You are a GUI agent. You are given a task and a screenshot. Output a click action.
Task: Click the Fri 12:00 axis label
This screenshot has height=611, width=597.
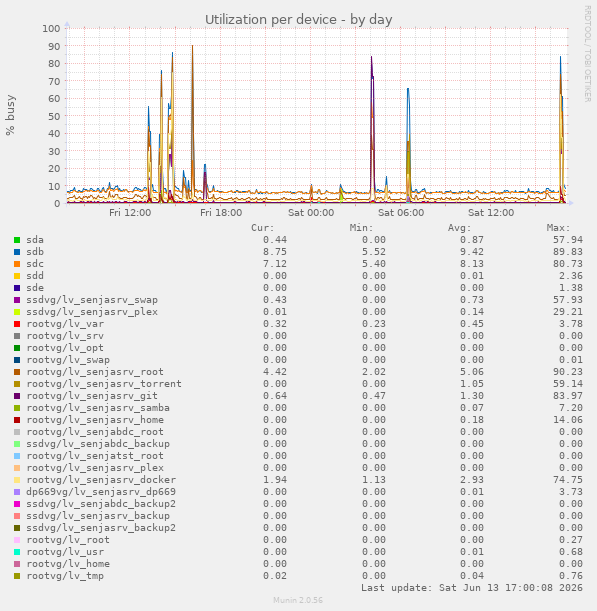coord(130,213)
